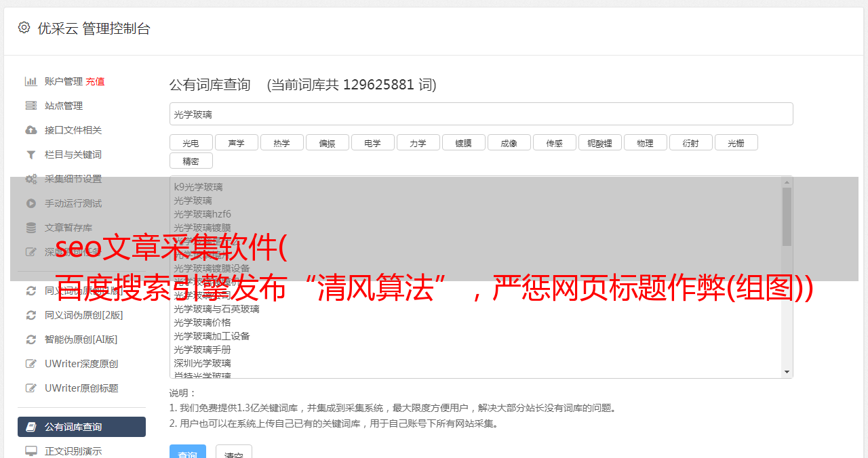
Task: Click the red 充值 link
Action: click(x=95, y=81)
